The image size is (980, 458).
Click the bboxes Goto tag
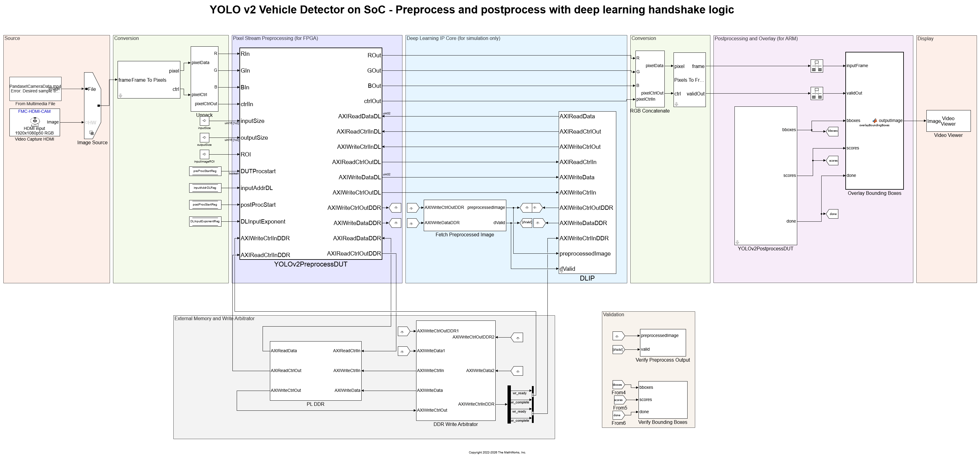pos(832,131)
